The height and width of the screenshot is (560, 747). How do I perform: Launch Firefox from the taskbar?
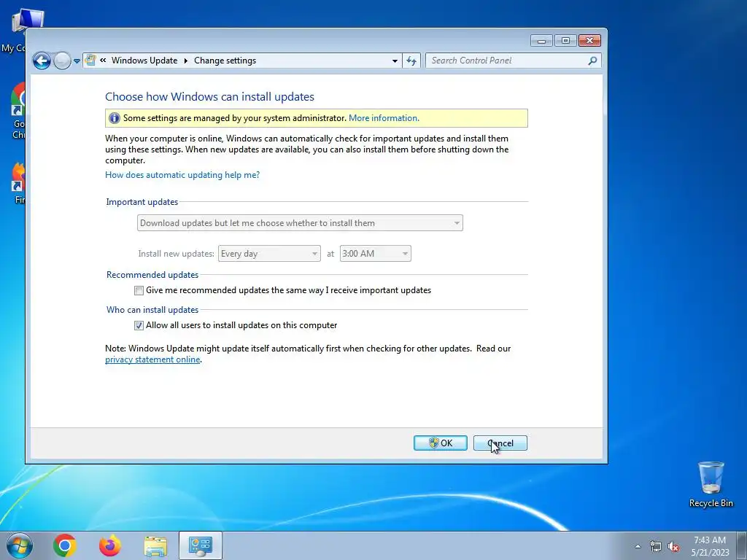point(110,545)
